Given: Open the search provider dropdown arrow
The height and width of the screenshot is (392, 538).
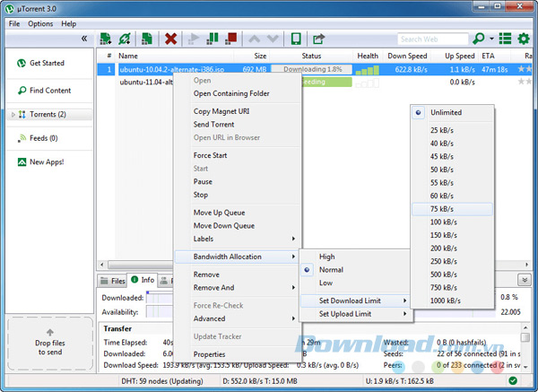Looking at the screenshot, I should pyautogui.click(x=491, y=39).
